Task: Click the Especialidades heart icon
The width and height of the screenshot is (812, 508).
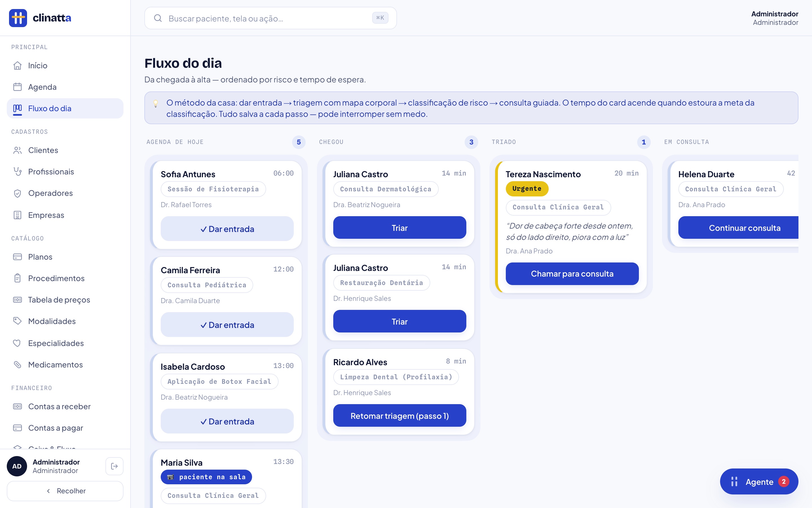Action: tap(17, 343)
